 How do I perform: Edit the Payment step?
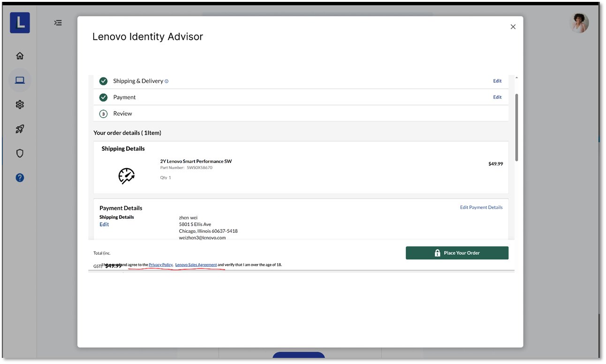click(497, 97)
